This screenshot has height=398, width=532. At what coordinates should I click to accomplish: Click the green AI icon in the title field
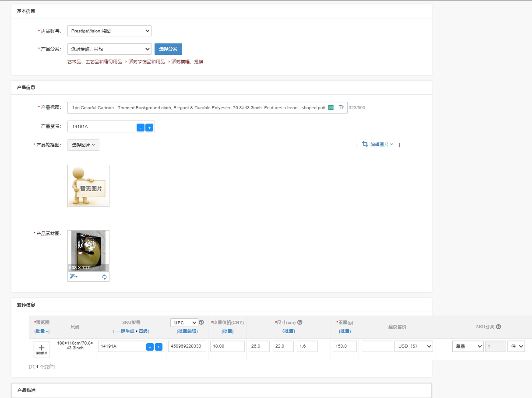(331, 107)
